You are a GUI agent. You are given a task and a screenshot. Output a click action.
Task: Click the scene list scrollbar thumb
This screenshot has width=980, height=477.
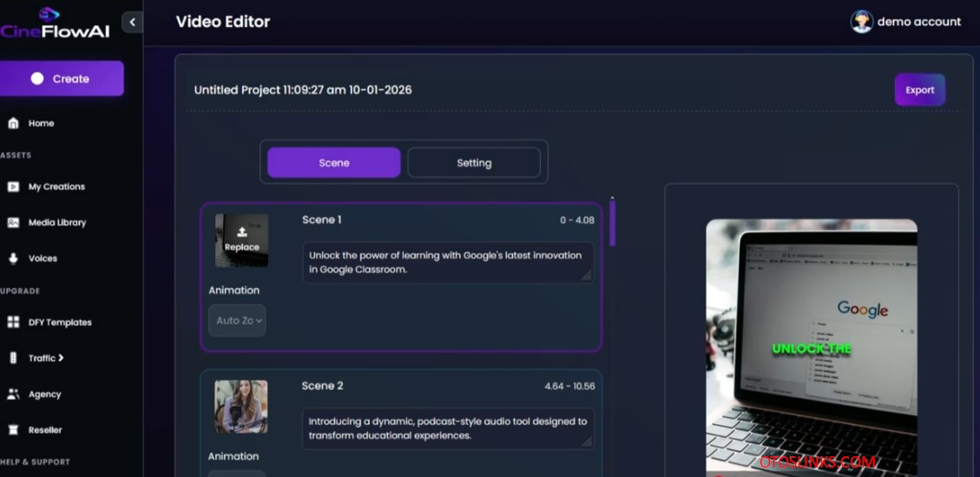[x=613, y=224]
